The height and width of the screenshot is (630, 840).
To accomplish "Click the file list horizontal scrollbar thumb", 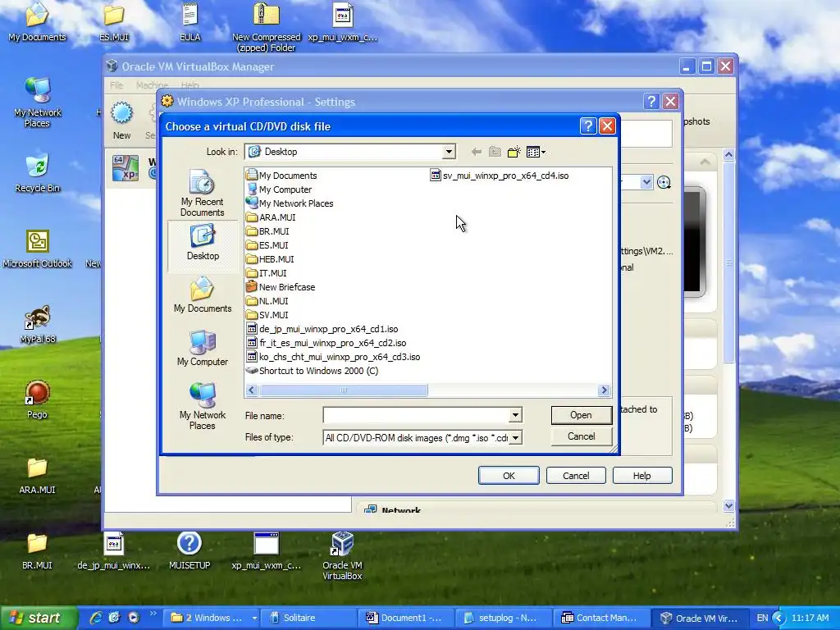I will tap(344, 390).
